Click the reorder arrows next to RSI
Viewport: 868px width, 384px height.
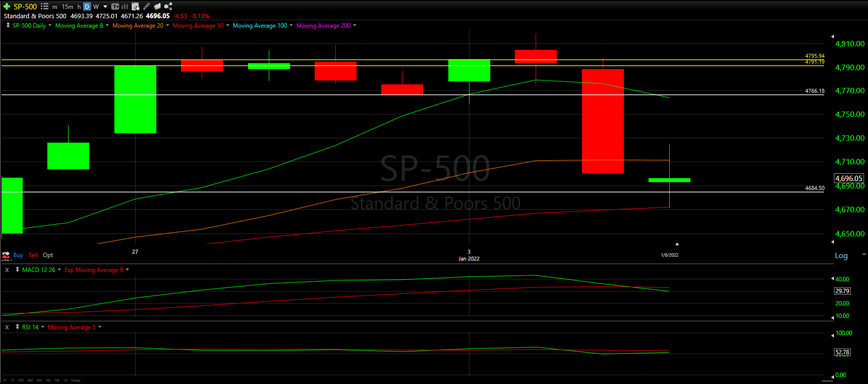(17, 327)
